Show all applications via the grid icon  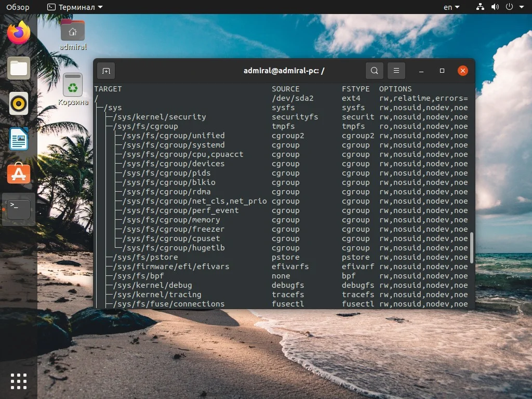point(18,381)
